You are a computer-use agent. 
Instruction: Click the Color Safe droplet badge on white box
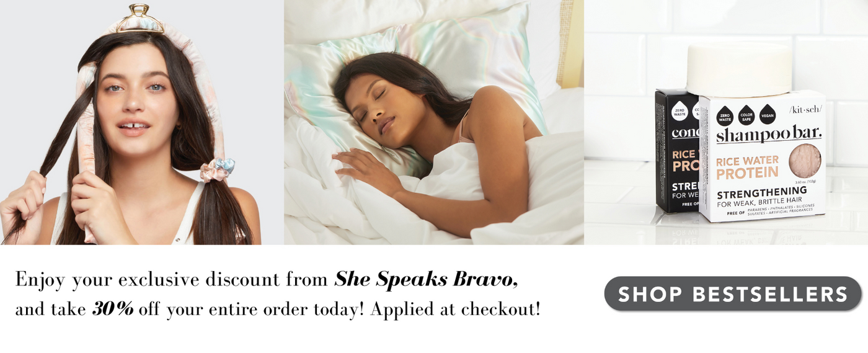[x=746, y=115]
